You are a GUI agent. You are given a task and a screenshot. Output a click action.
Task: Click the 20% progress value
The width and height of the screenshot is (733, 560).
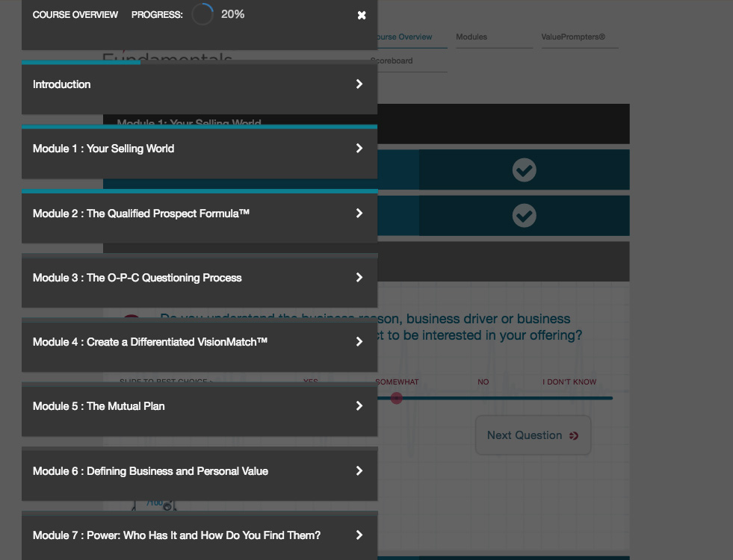coord(233,14)
